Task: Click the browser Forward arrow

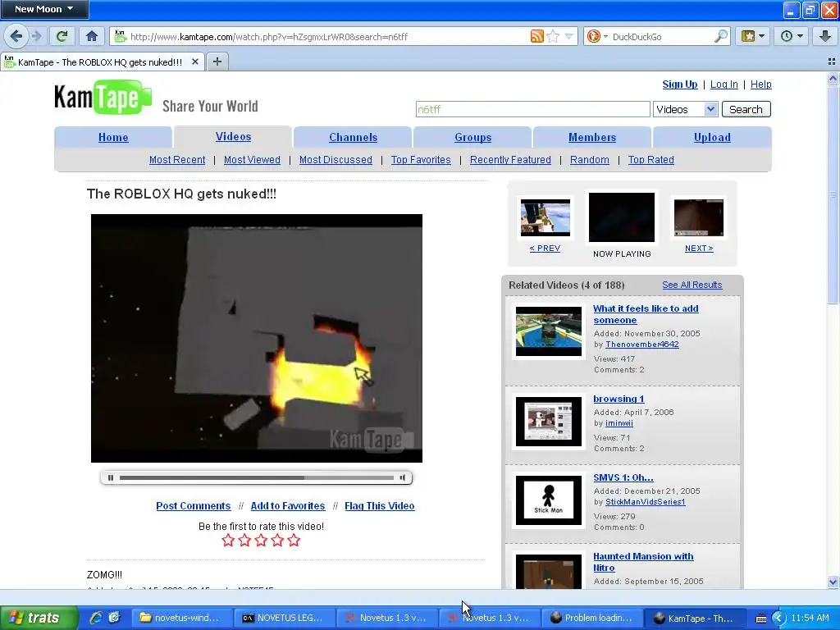Action: point(36,36)
